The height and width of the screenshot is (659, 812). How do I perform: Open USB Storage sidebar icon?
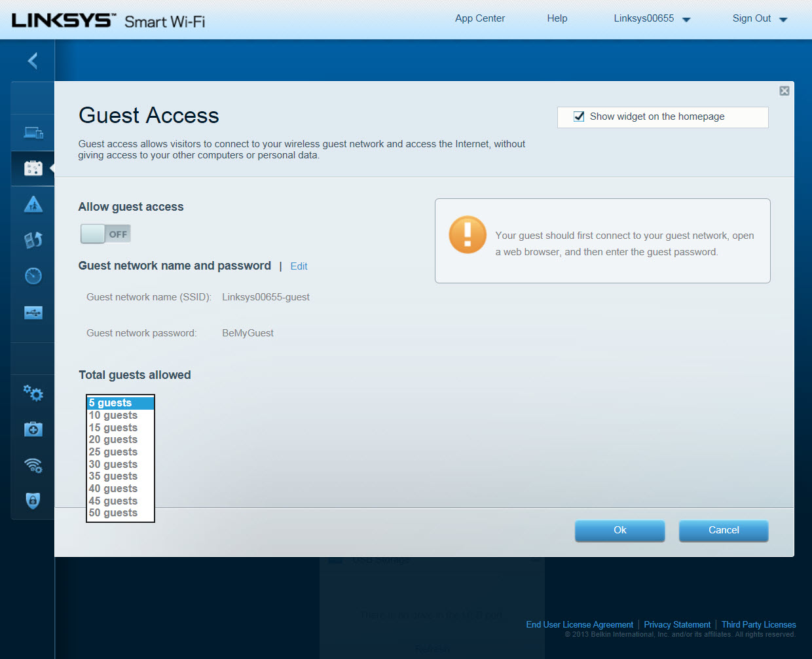click(33, 312)
